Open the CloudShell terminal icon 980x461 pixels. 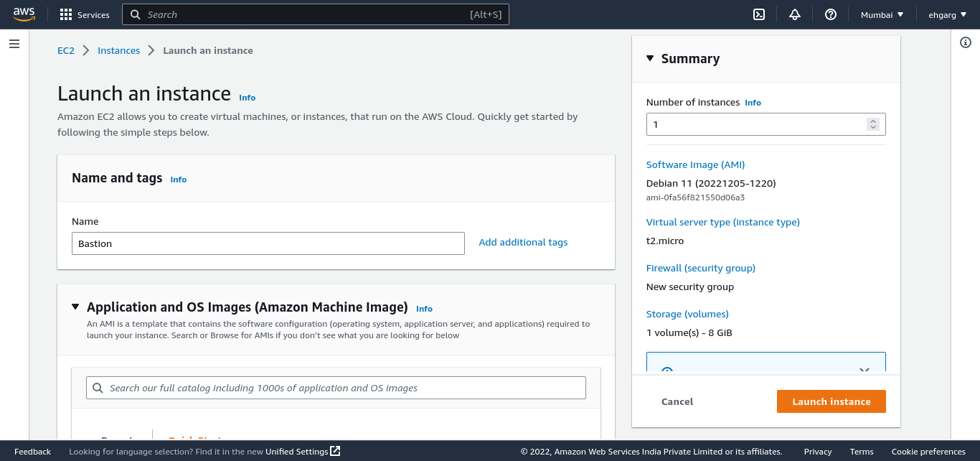pyautogui.click(x=759, y=14)
